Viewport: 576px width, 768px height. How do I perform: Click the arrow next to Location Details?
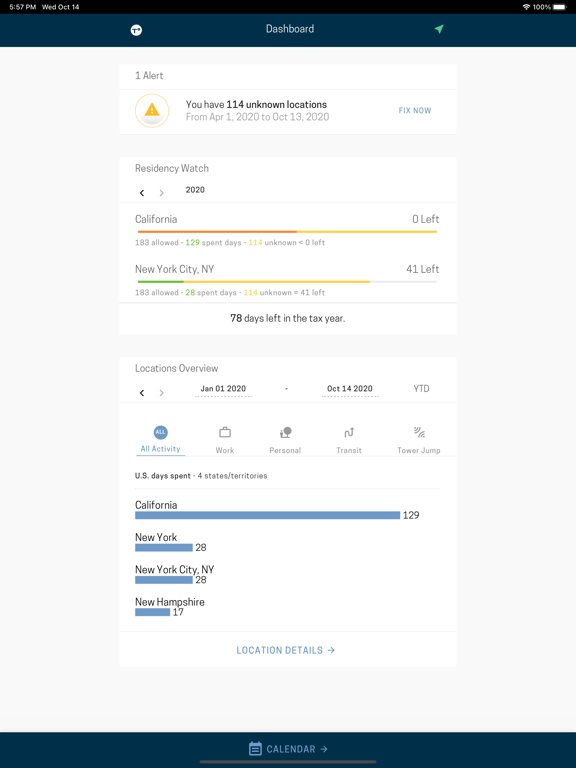click(x=332, y=650)
